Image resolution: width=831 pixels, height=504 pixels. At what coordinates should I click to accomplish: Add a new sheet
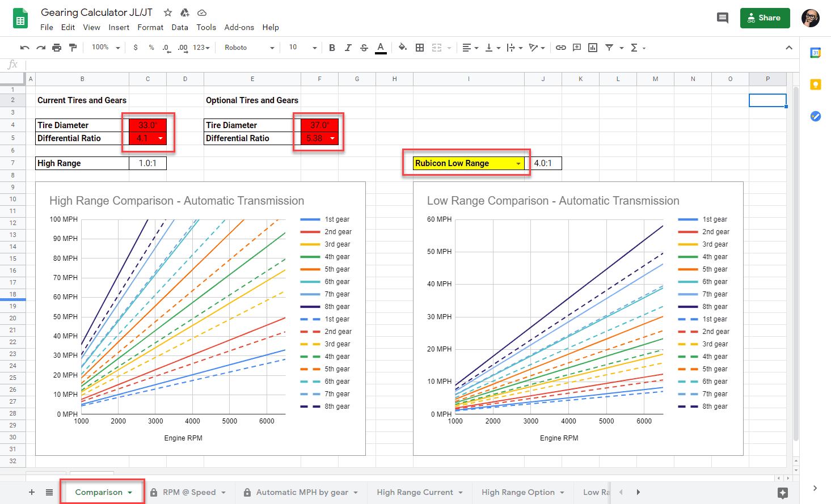pos(32,492)
